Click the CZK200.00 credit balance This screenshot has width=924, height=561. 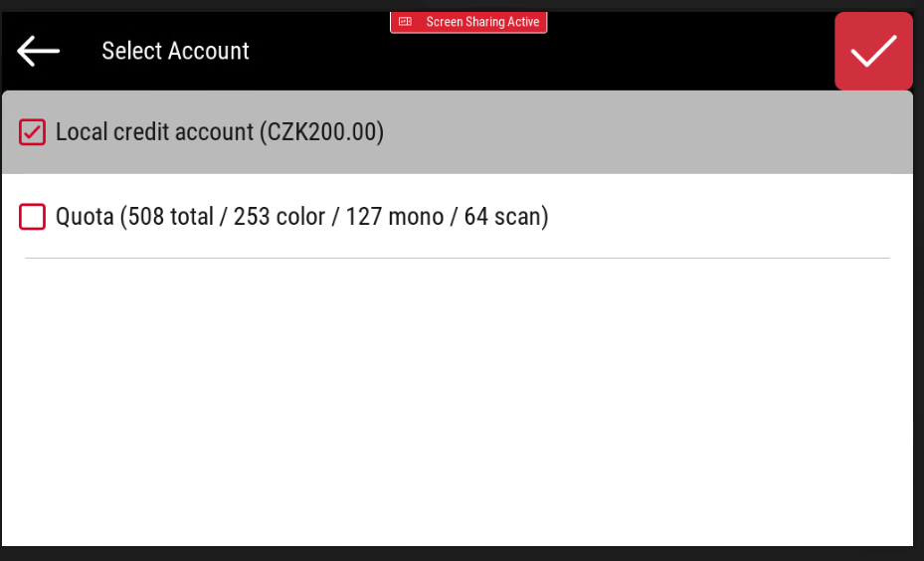coord(323,132)
